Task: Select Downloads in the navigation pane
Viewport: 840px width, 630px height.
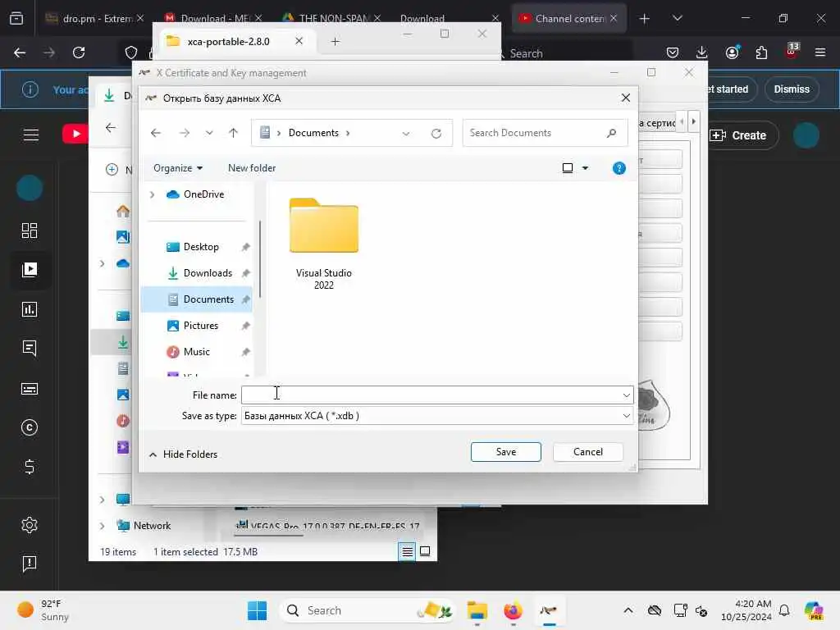Action: 208,273
